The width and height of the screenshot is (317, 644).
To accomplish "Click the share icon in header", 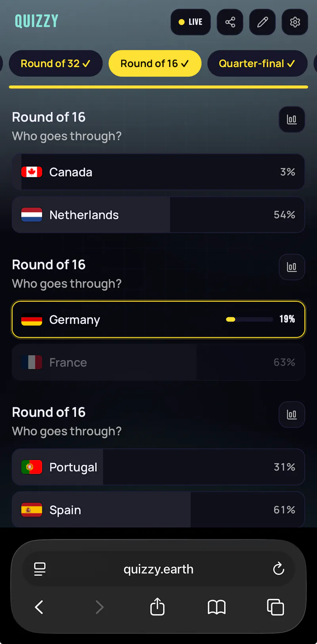I will click(230, 22).
